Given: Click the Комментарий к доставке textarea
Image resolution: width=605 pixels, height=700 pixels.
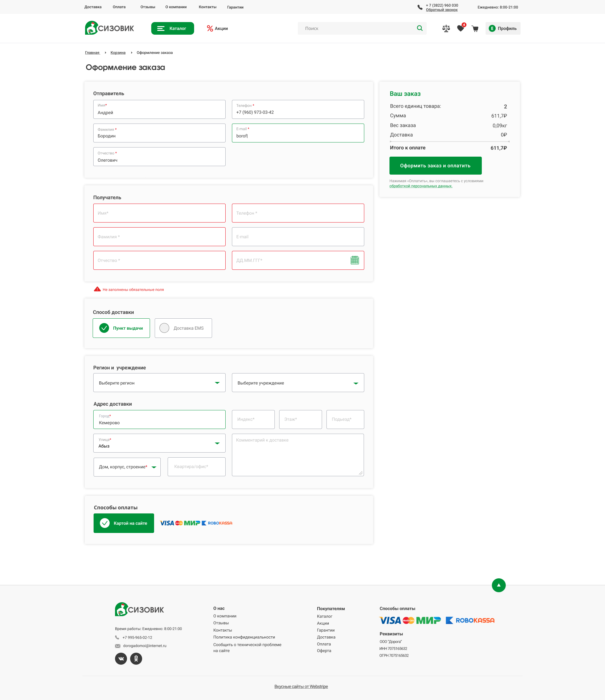Looking at the screenshot, I should 297,455.
